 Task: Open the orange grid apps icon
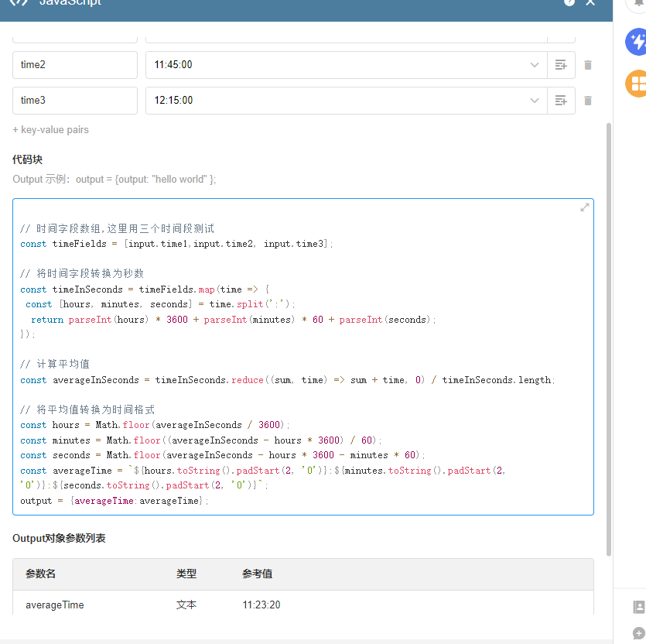637,82
